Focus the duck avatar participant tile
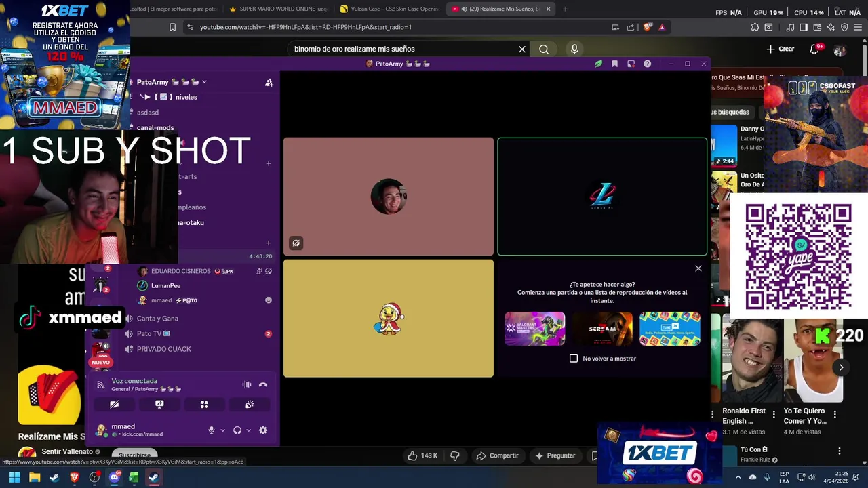This screenshot has height=488, width=868. [389, 319]
